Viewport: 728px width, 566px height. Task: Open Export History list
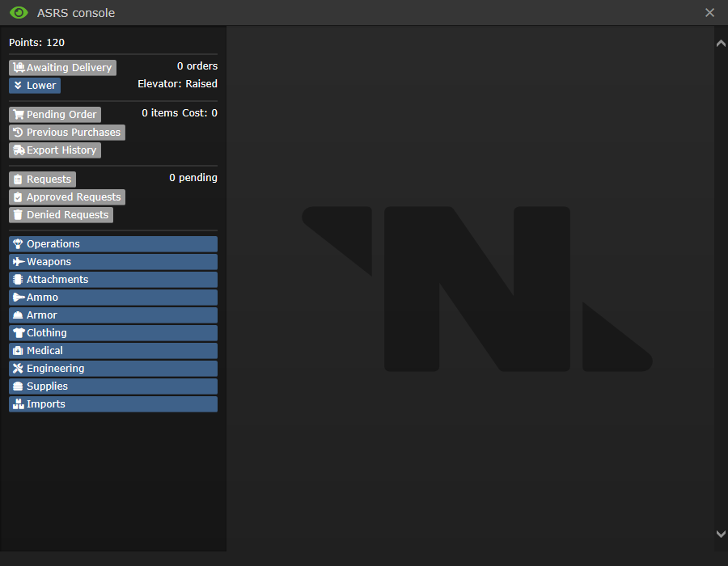click(55, 150)
